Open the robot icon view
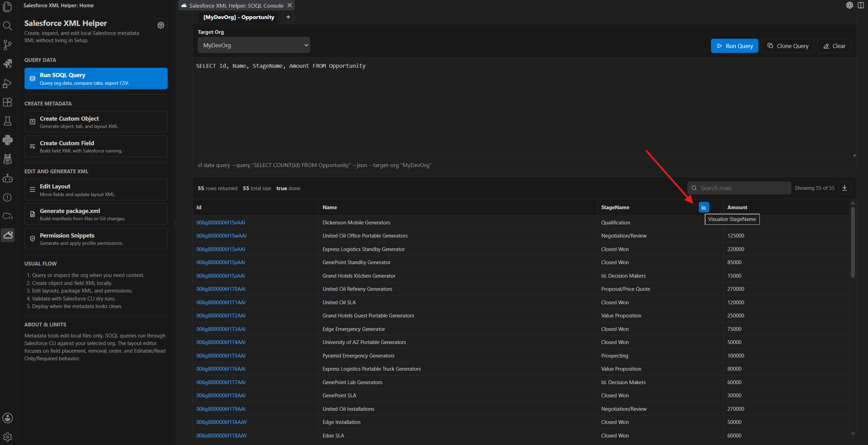The height and width of the screenshot is (445, 868). [x=7, y=178]
